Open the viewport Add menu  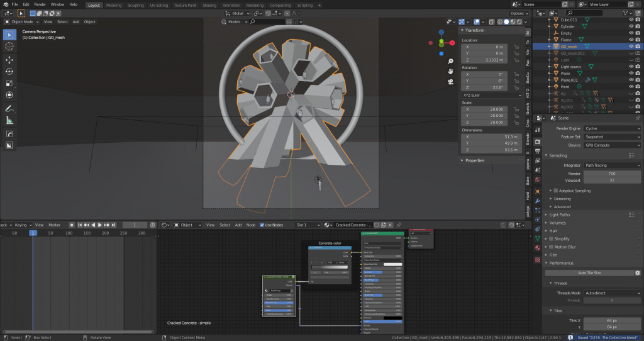[x=76, y=22]
